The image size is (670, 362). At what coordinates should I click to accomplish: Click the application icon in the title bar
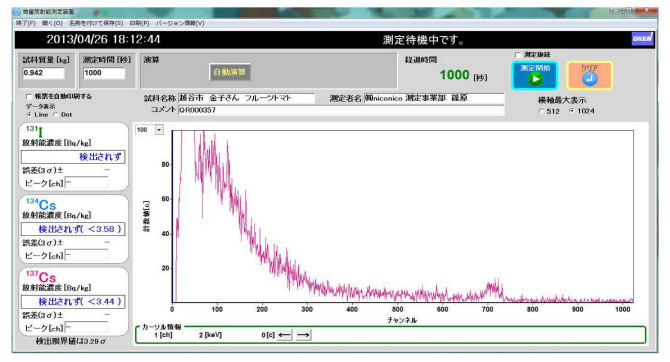pyautogui.click(x=17, y=12)
